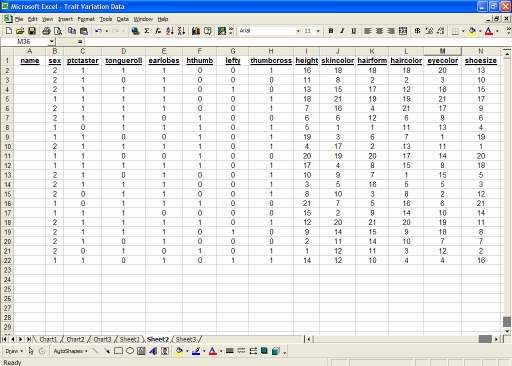This screenshot has width=512, height=366.
Task: Toggle Italic formatting button
Action: (x=342, y=31)
